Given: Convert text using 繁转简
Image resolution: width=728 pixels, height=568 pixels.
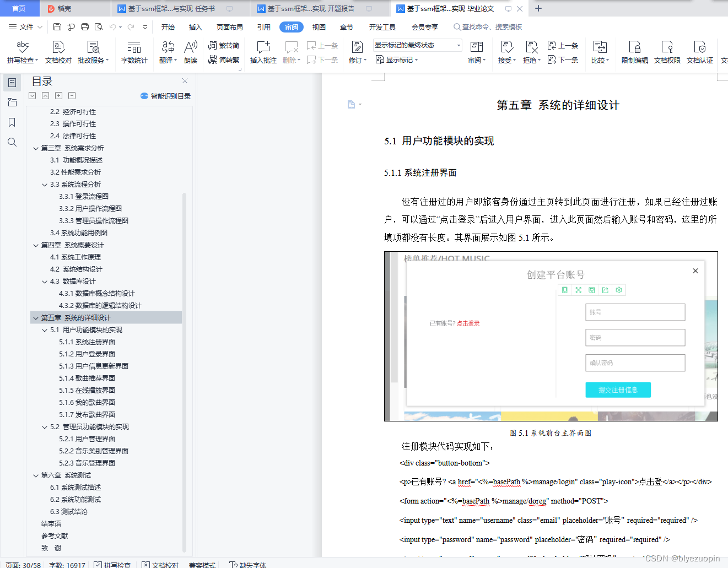Looking at the screenshot, I should click(x=224, y=45).
